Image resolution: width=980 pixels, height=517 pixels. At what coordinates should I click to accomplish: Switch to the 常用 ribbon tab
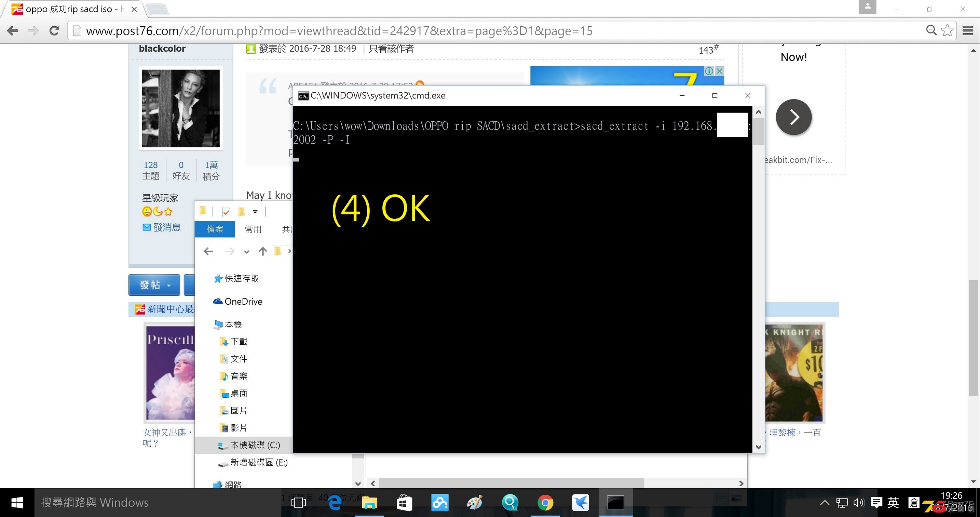click(x=253, y=229)
